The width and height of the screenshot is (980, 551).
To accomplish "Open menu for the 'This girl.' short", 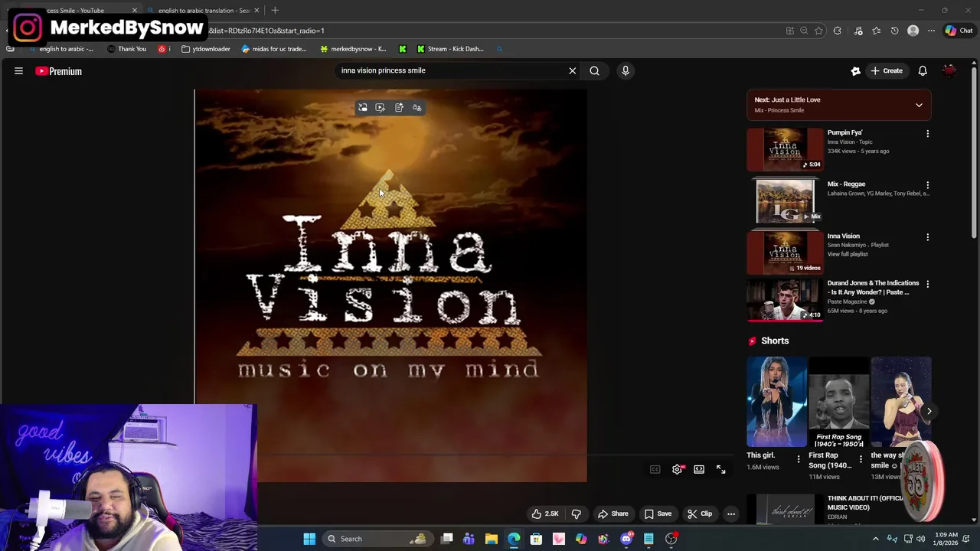I will 799,459.
